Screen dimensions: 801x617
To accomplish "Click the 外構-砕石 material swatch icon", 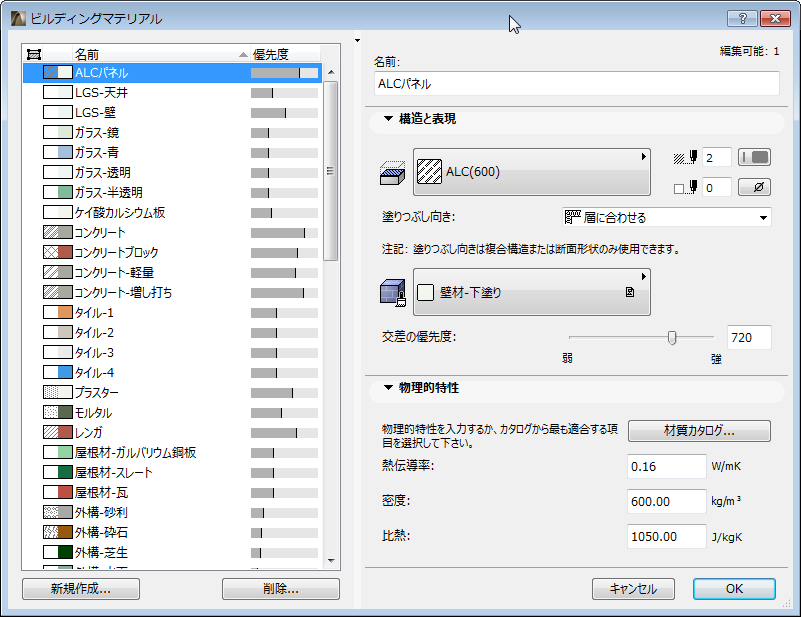I will pos(58,532).
